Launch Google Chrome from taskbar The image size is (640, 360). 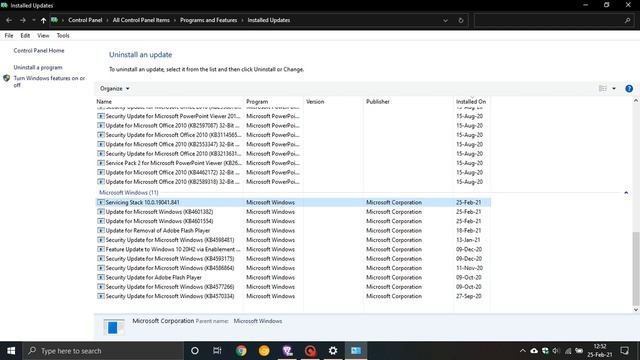point(241,351)
